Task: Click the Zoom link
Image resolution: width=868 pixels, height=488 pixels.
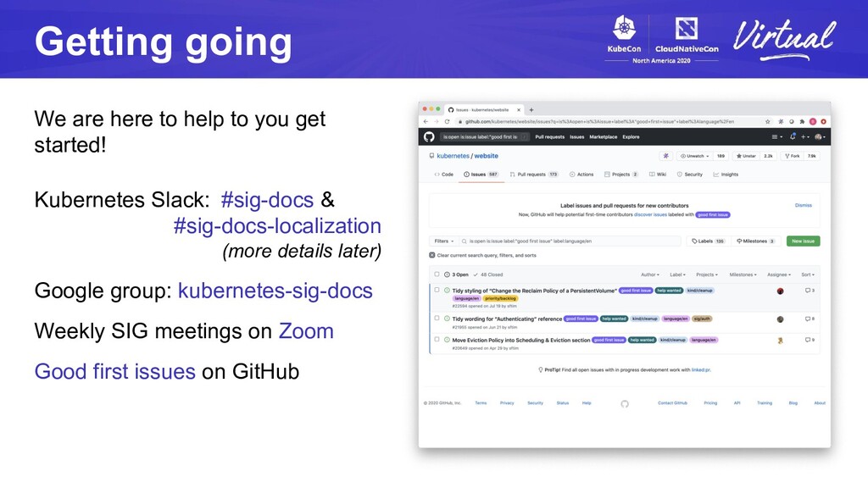Action: [306, 331]
